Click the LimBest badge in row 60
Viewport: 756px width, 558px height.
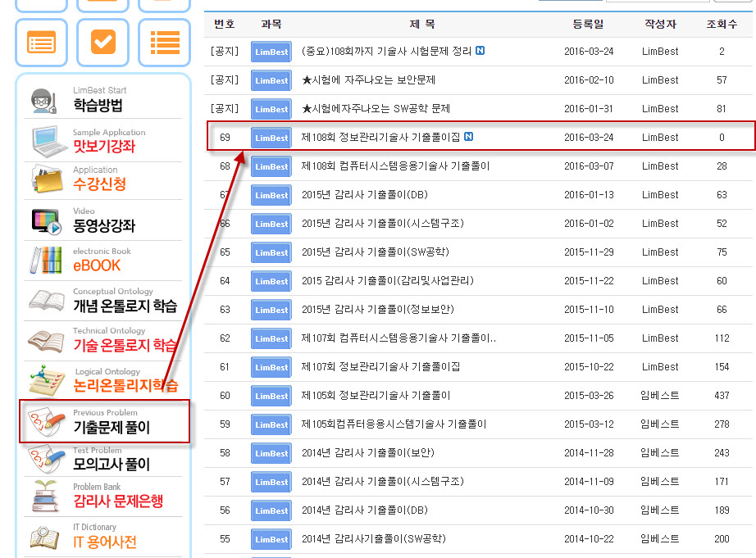tap(271, 396)
